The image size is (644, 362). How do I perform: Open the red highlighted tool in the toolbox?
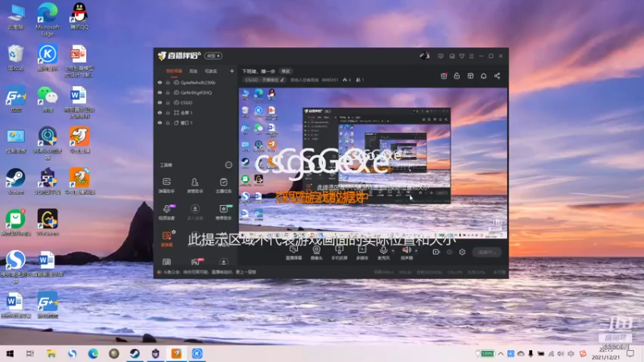click(167, 238)
